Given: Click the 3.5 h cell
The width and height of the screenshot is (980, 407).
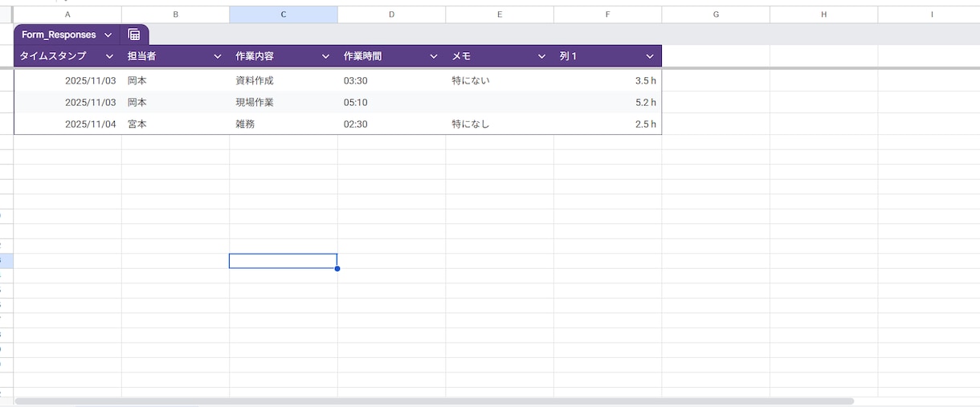Looking at the screenshot, I should click(607, 81).
